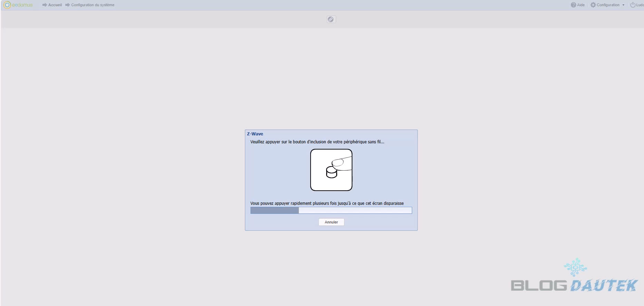
Task: Click the Ludo user name
Action: pos(640,5)
